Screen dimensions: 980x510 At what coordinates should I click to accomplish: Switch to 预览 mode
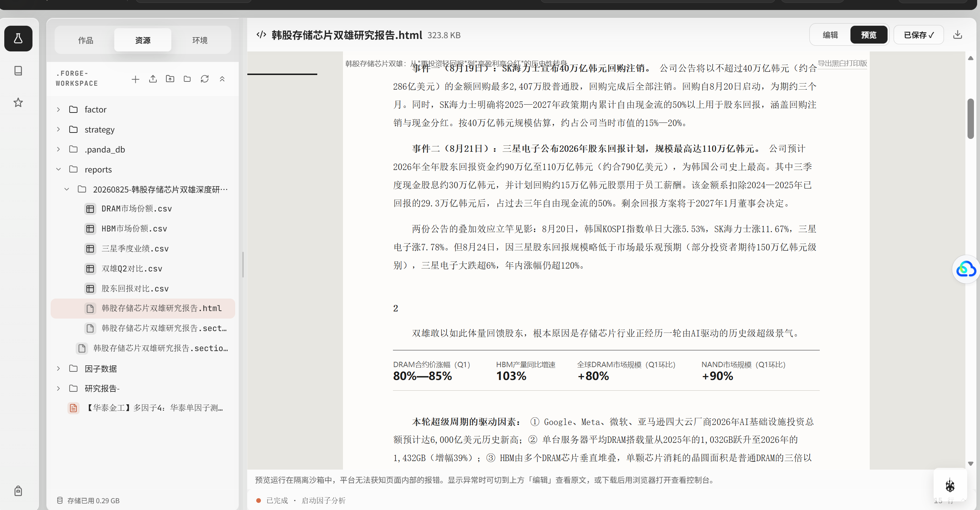[869, 35]
